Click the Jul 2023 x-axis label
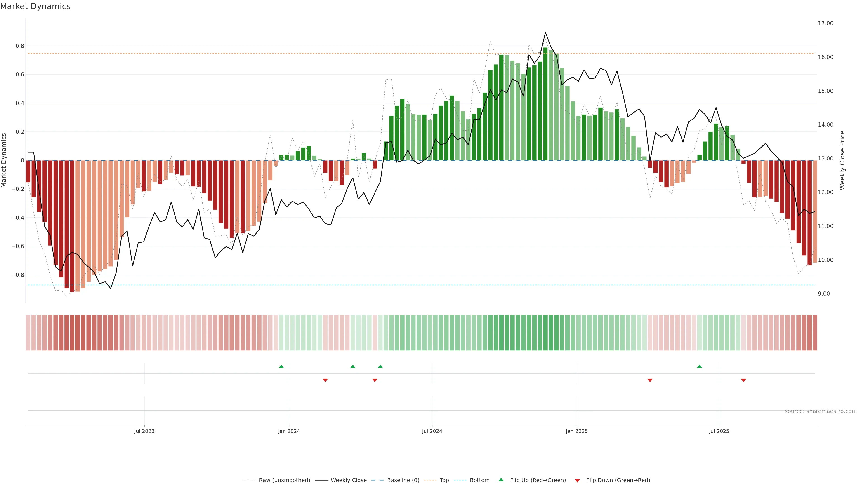868x488 pixels. 144,431
